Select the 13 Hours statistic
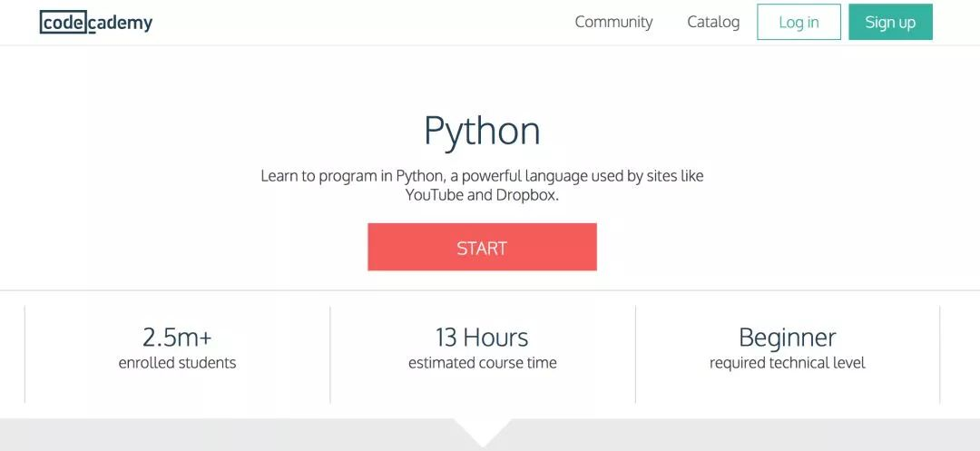980x451 pixels. pos(482,338)
